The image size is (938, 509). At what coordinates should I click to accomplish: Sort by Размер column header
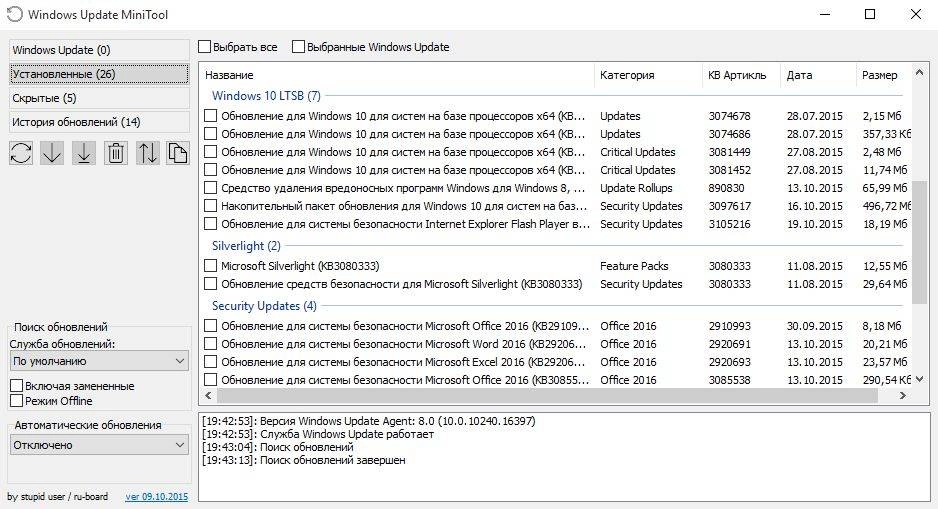click(883, 75)
